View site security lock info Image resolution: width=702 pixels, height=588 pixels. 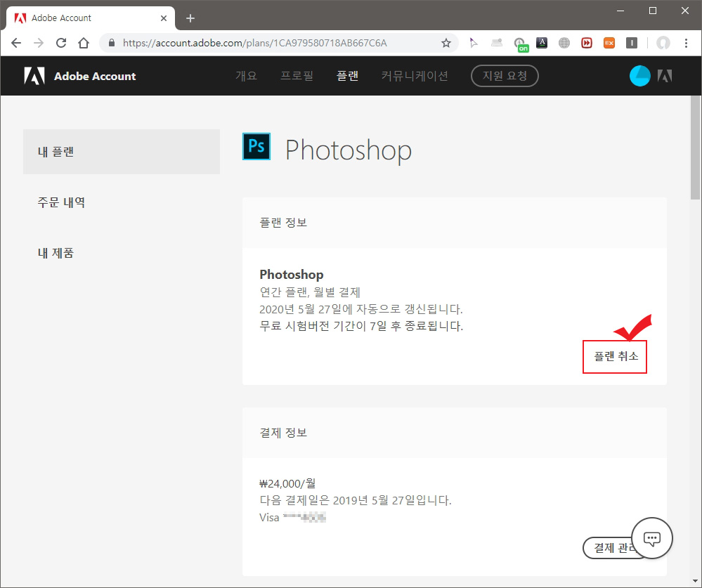coord(112,43)
